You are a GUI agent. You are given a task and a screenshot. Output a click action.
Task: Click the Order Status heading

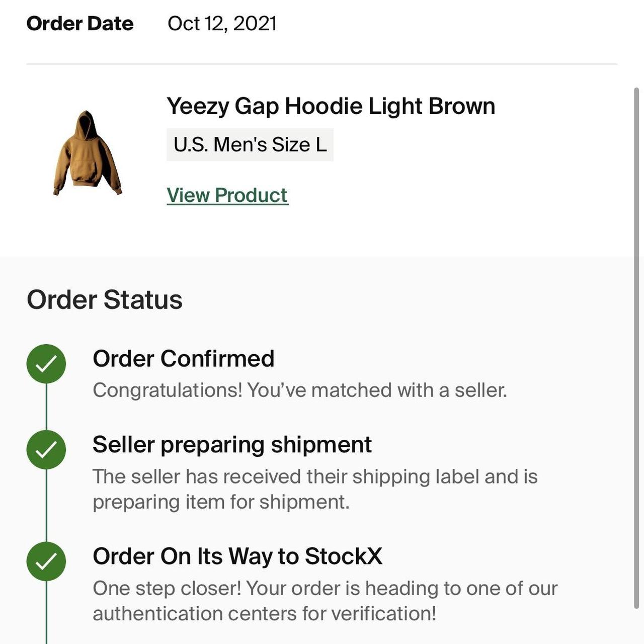point(105,300)
